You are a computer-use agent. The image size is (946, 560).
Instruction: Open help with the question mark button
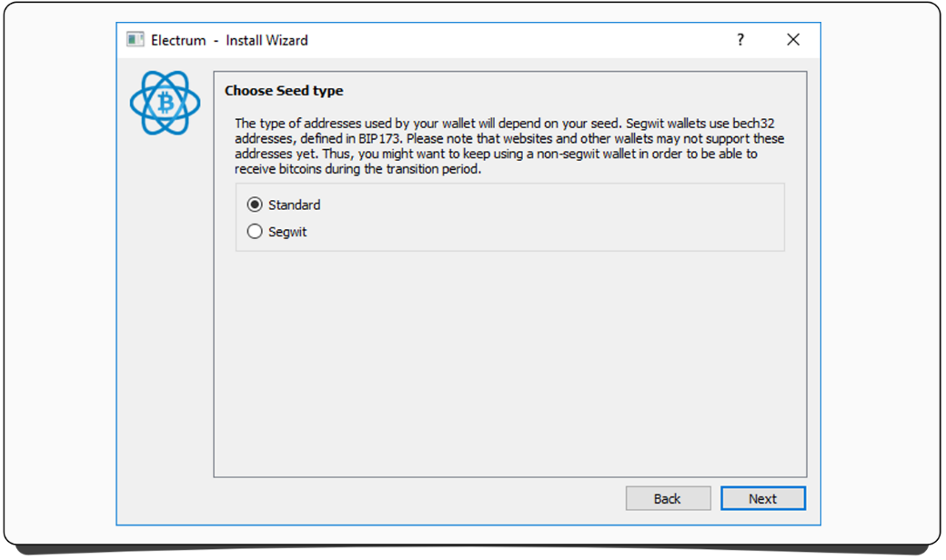click(x=740, y=40)
